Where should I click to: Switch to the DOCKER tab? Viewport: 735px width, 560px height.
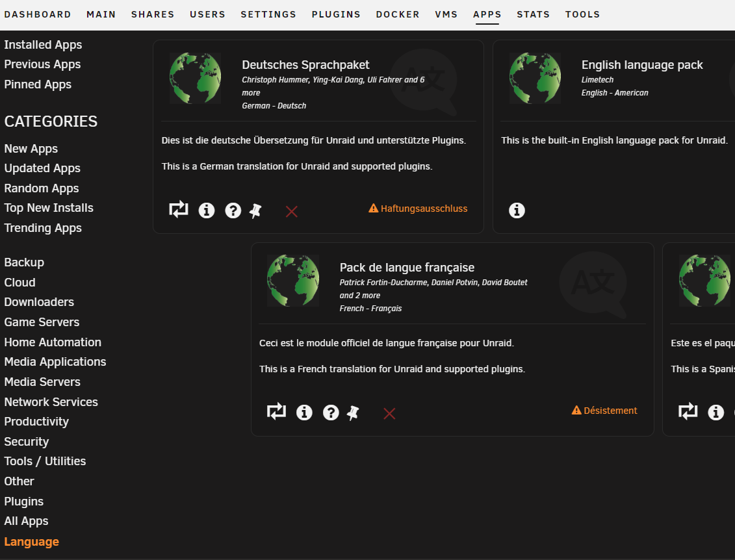point(398,14)
